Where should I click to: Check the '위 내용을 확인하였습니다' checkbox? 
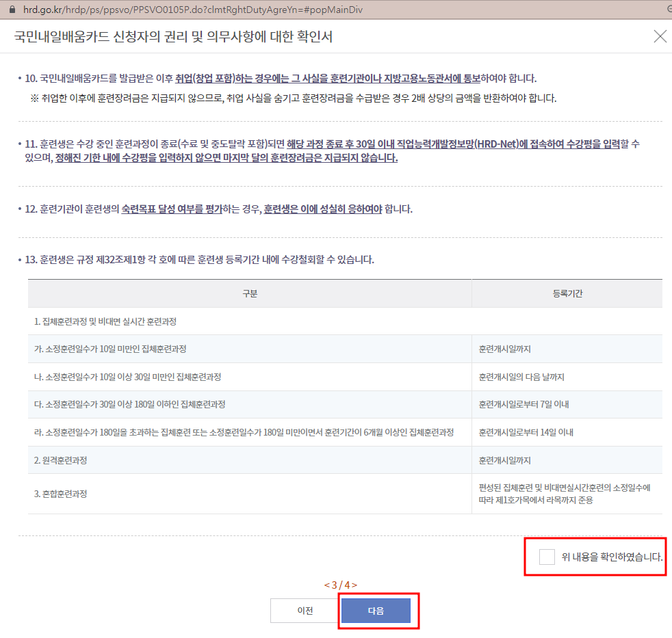(x=547, y=557)
